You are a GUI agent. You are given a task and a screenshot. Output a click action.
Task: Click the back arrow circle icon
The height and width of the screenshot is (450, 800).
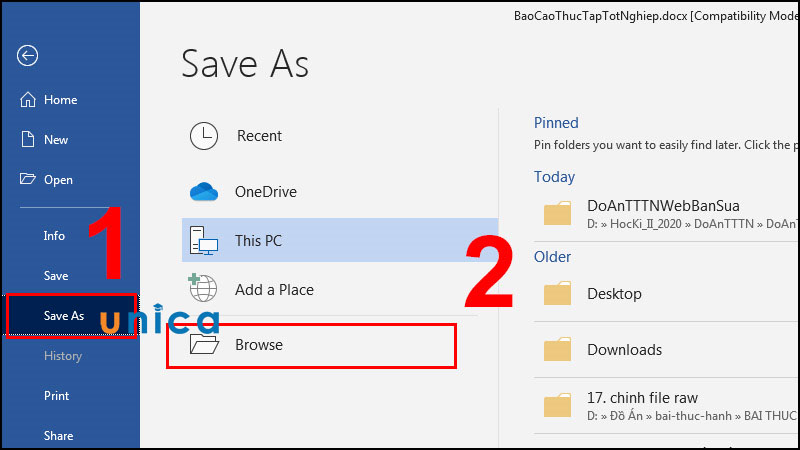(x=27, y=55)
